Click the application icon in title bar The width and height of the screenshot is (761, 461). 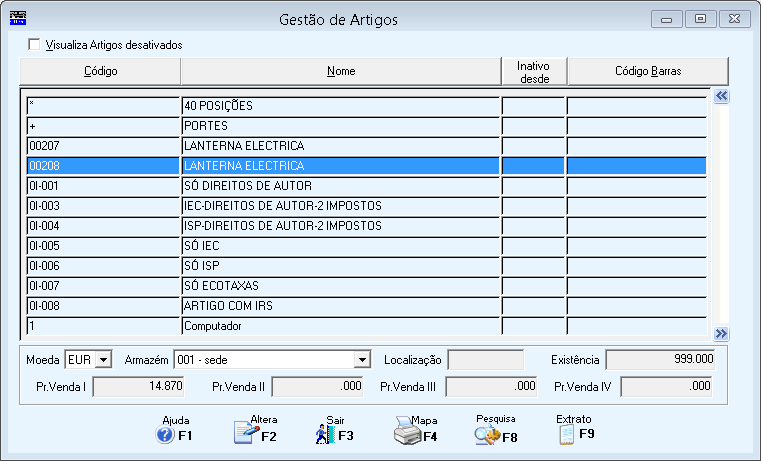pos(18,18)
